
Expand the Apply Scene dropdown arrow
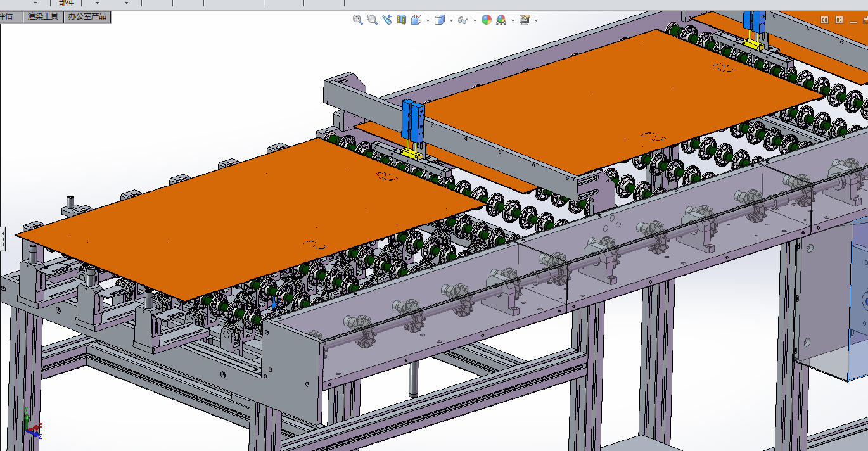513,20
